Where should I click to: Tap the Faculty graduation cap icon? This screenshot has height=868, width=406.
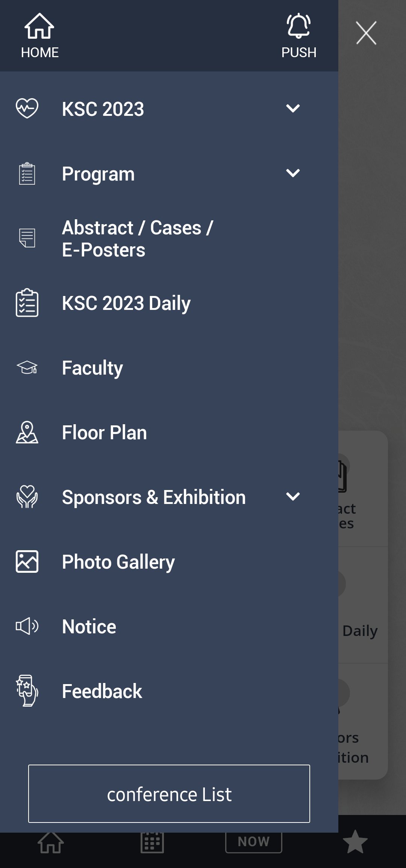[x=27, y=367]
